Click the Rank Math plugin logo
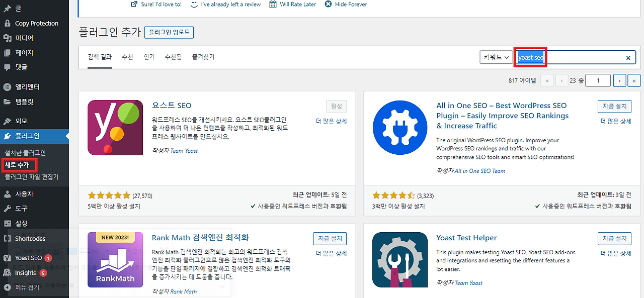Image resolution: width=644 pixels, height=298 pixels. pyautogui.click(x=115, y=260)
